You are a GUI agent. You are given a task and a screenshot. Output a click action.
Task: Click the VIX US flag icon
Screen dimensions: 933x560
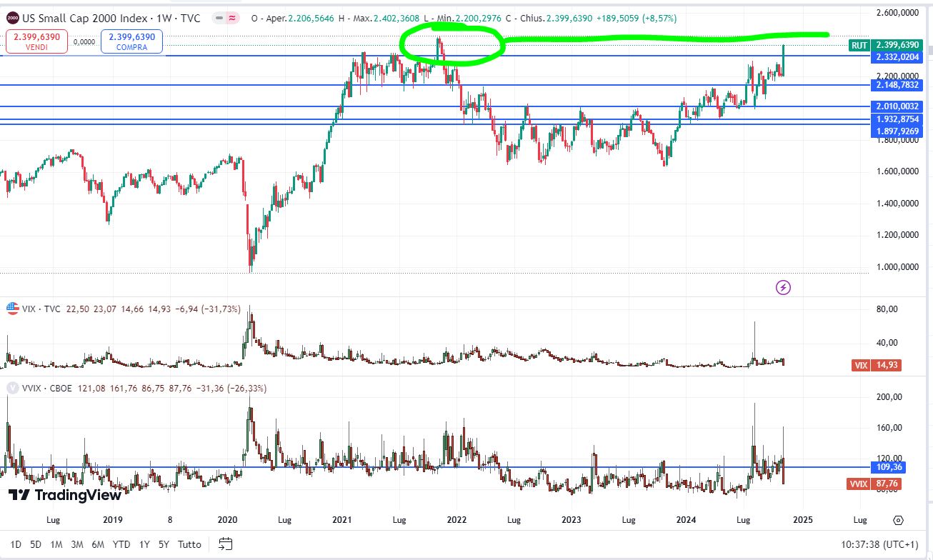[12, 309]
